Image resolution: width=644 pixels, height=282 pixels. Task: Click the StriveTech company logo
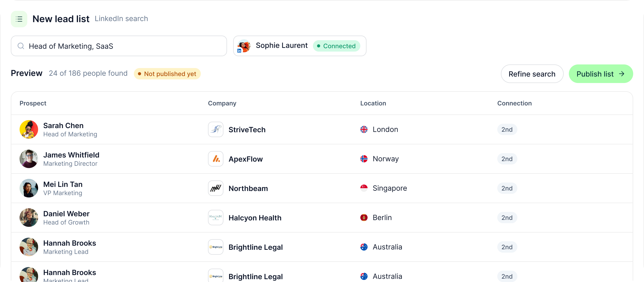click(216, 129)
